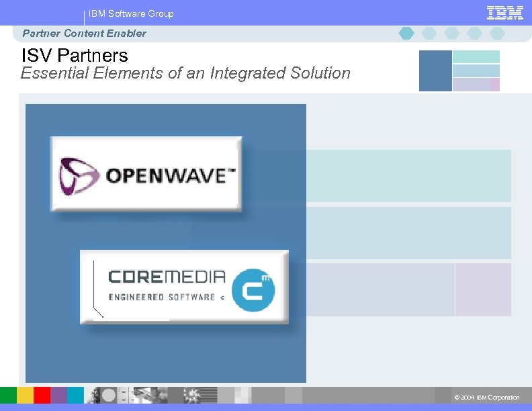This screenshot has width=532, height=411.
Task: Click the small pink-lavender box at far right
Action: tap(483, 290)
